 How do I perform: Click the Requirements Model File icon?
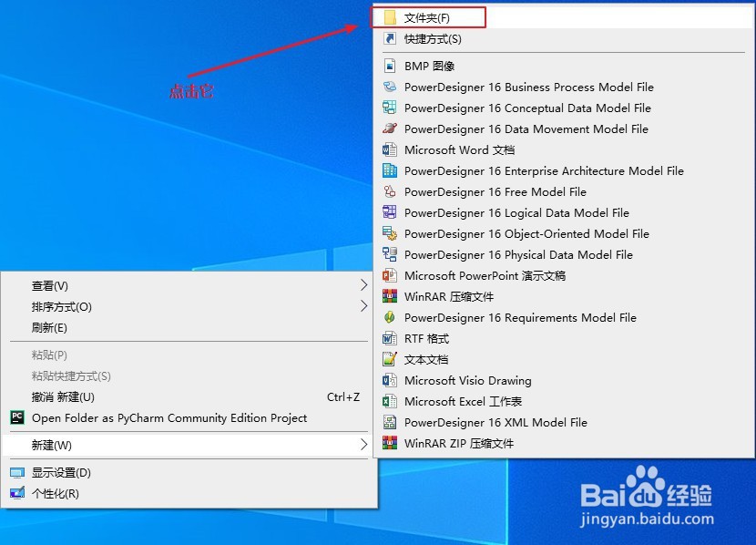[390, 318]
